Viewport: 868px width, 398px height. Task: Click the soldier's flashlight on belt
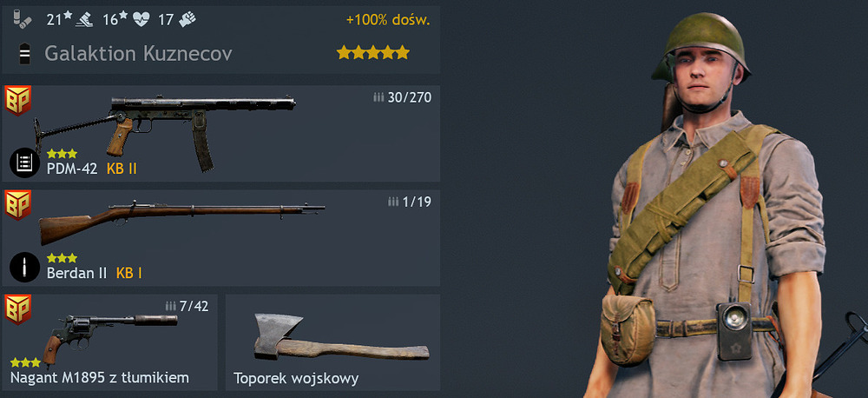734,331
